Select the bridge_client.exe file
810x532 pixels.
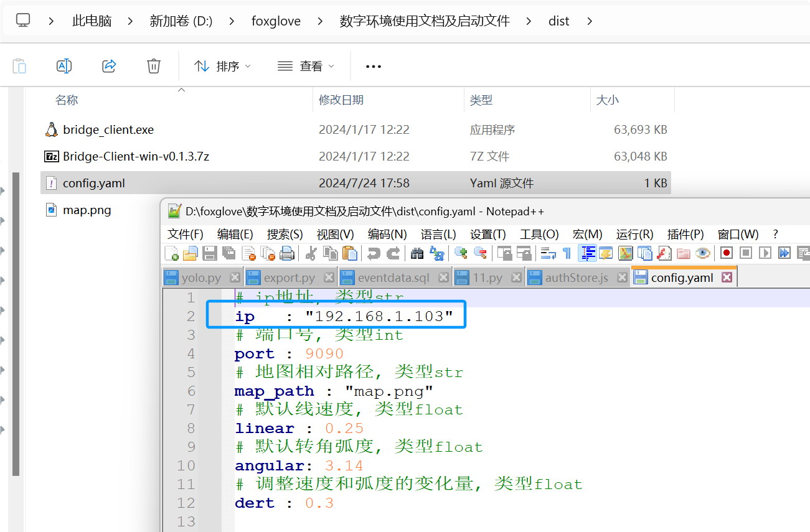point(108,129)
